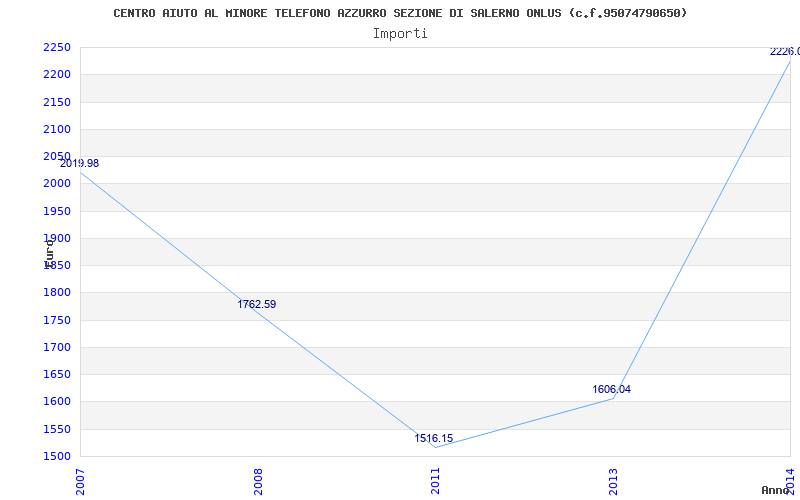Click the 1700 y-axis tick label
The image size is (800, 500).
(x=56, y=347)
